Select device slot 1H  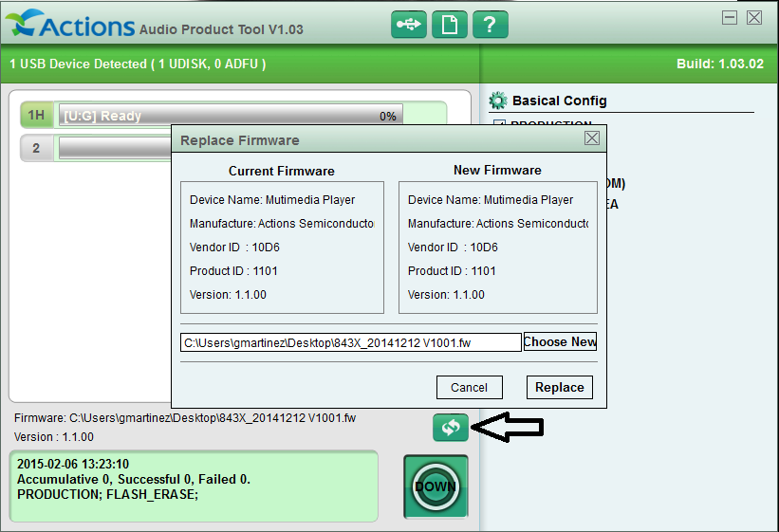36,116
